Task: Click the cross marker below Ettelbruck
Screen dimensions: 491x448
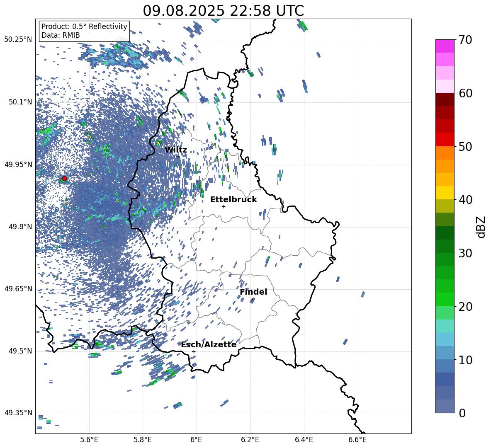Action: point(224,206)
